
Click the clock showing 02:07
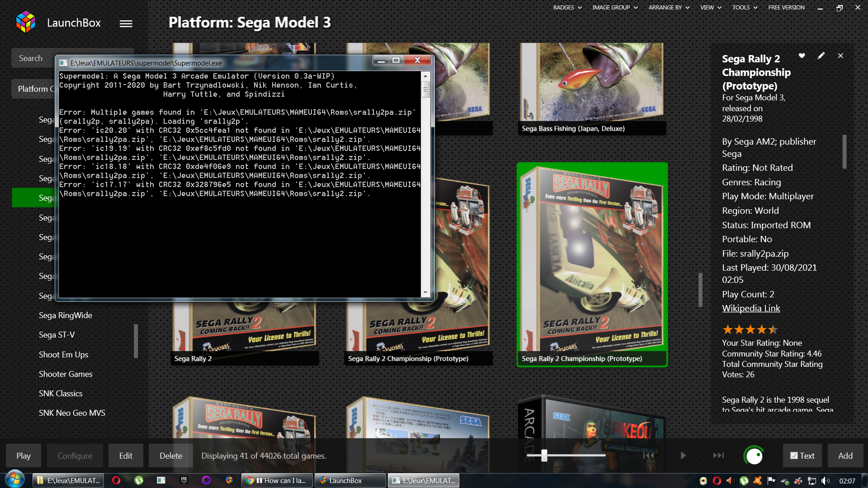847,481
